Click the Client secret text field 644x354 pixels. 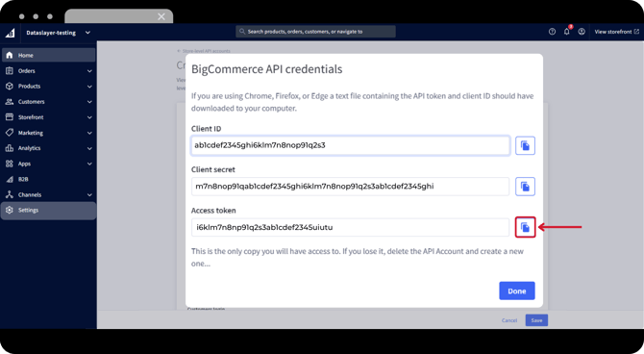[350, 187]
